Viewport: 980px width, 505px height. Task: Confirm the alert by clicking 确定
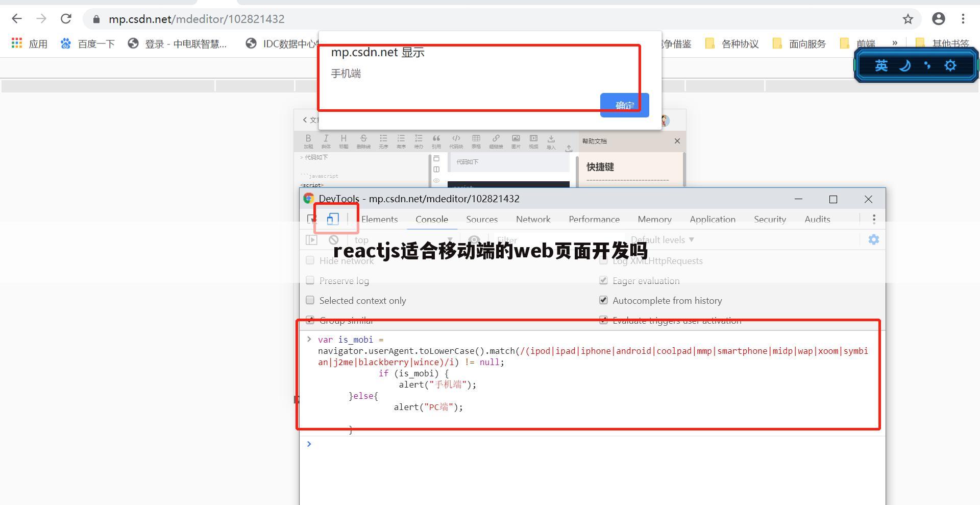point(624,105)
